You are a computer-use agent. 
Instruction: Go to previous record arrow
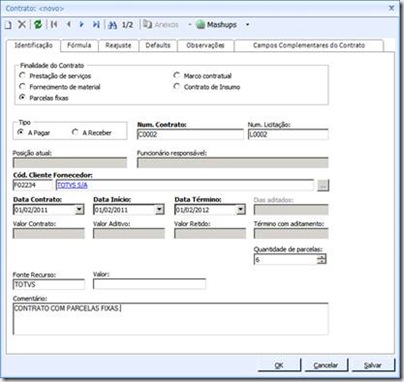click(69, 24)
